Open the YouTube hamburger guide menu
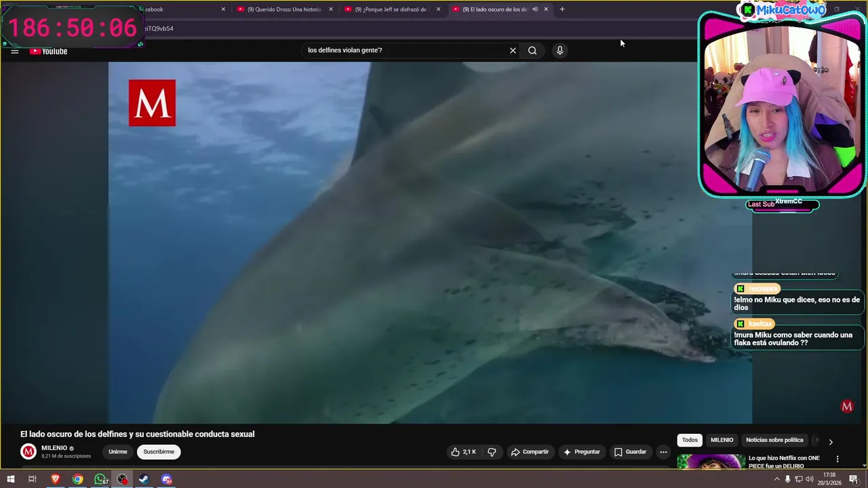868x488 pixels. point(14,51)
